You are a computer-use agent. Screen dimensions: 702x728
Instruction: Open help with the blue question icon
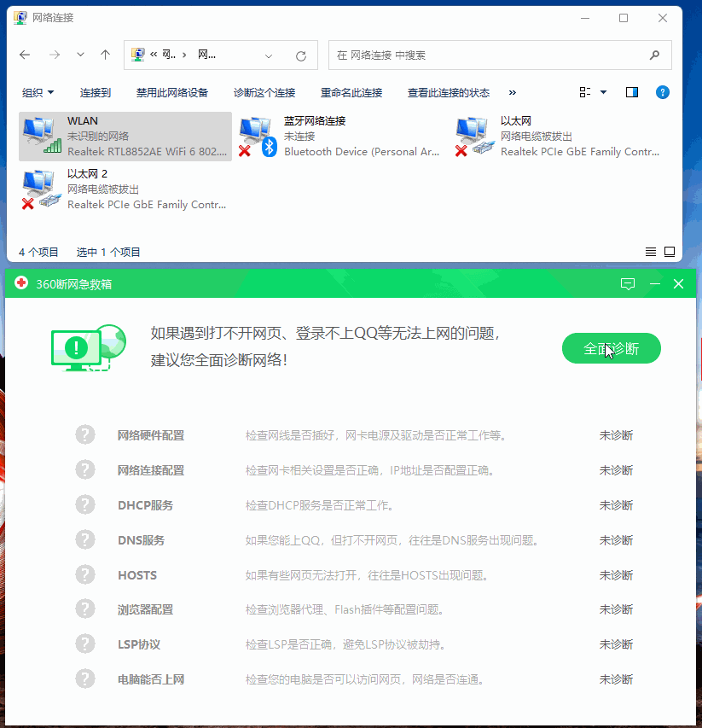click(662, 92)
